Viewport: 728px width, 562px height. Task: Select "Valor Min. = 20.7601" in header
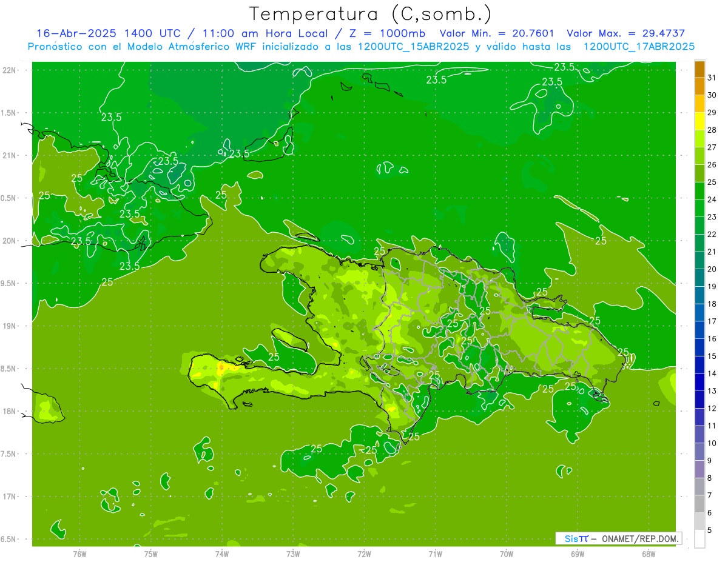(x=497, y=33)
